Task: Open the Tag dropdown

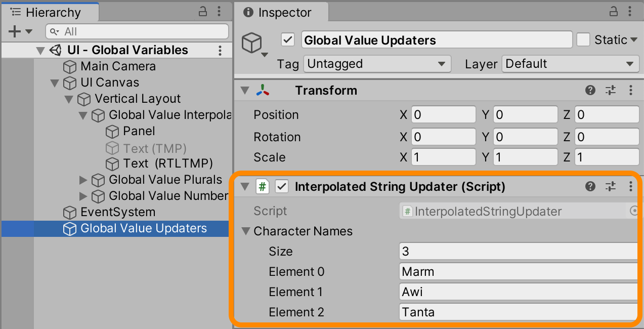Action: point(377,64)
